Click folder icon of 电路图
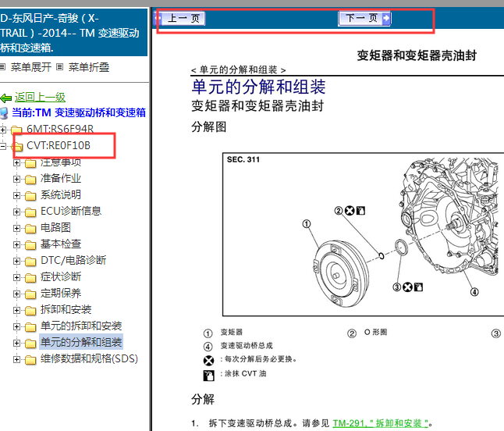This screenshot has width=504, height=431. [x=30, y=228]
